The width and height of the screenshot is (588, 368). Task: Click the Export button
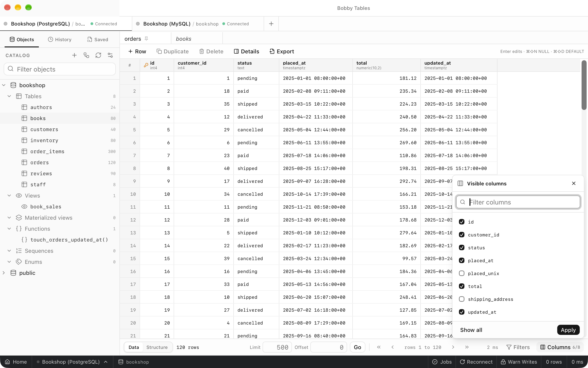point(282,51)
